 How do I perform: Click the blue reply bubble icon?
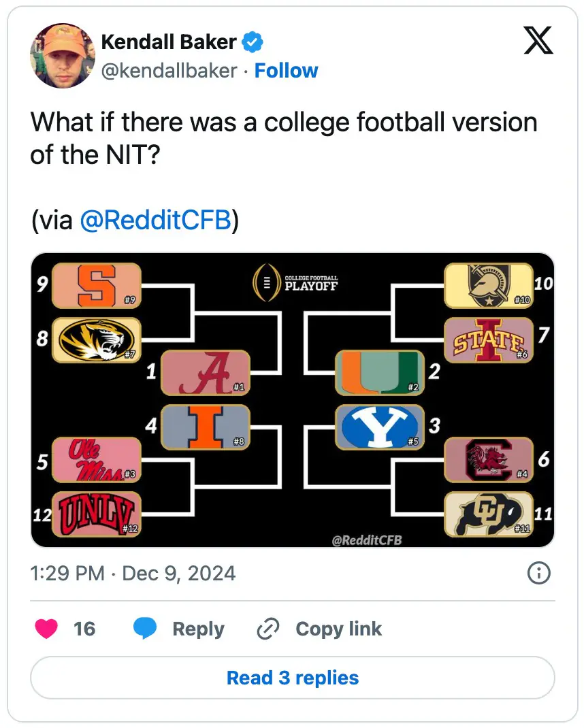click(x=145, y=629)
